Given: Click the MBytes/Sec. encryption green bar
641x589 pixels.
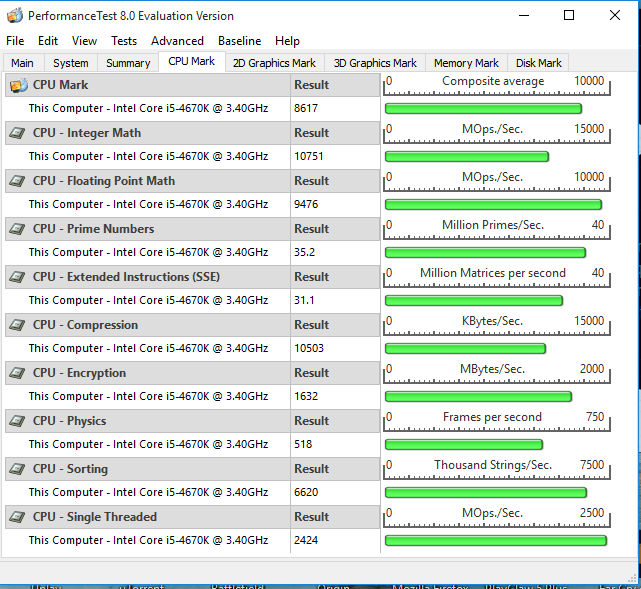Looking at the screenshot, I should click(x=478, y=396).
